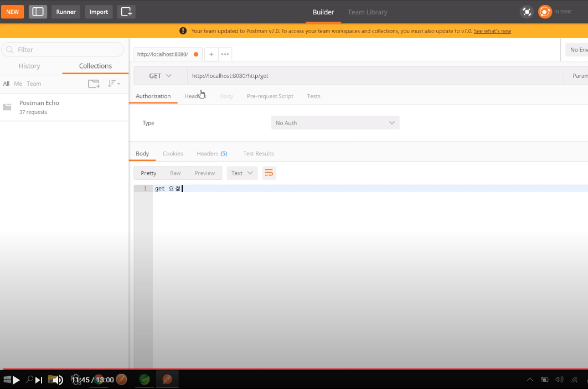Viewport: 588px width, 389px height.
Task: Open a new window with plus icon
Action: click(126, 12)
